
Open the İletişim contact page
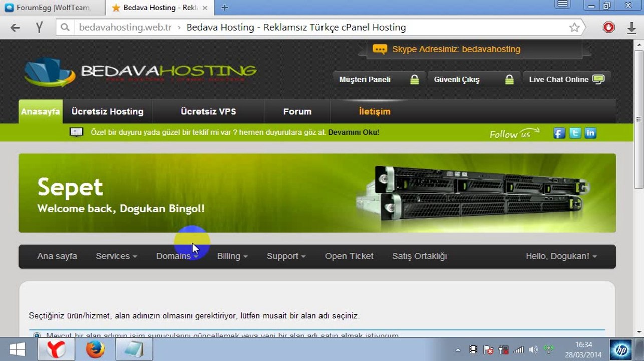point(375,111)
